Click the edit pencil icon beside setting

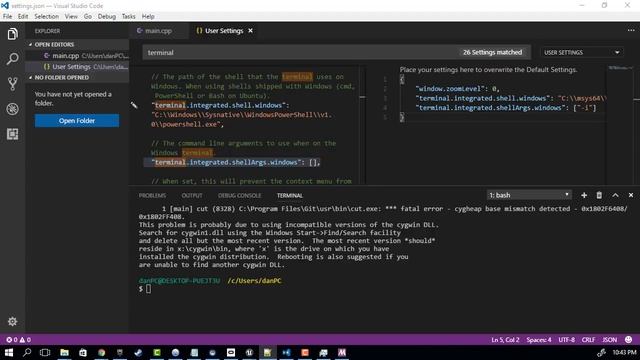pyautogui.click(x=134, y=105)
